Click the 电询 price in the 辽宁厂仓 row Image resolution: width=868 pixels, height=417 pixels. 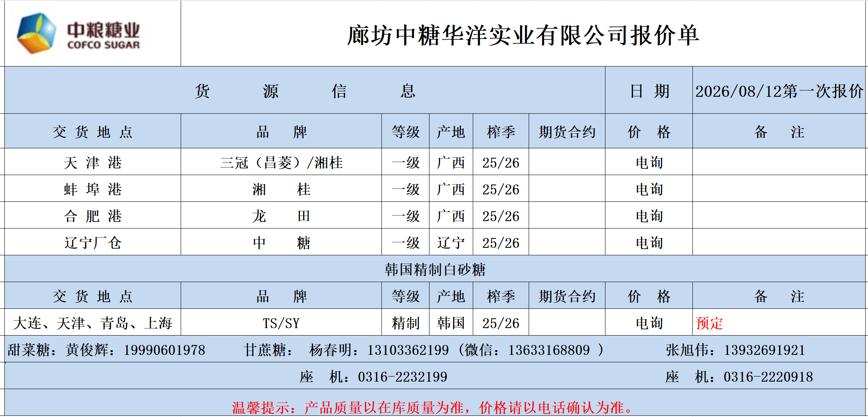click(649, 243)
